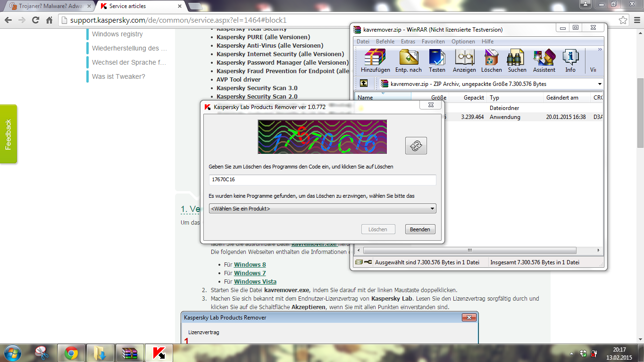The image size is (644, 362).
Task: Open WinRAR Befehle menu
Action: (x=385, y=42)
